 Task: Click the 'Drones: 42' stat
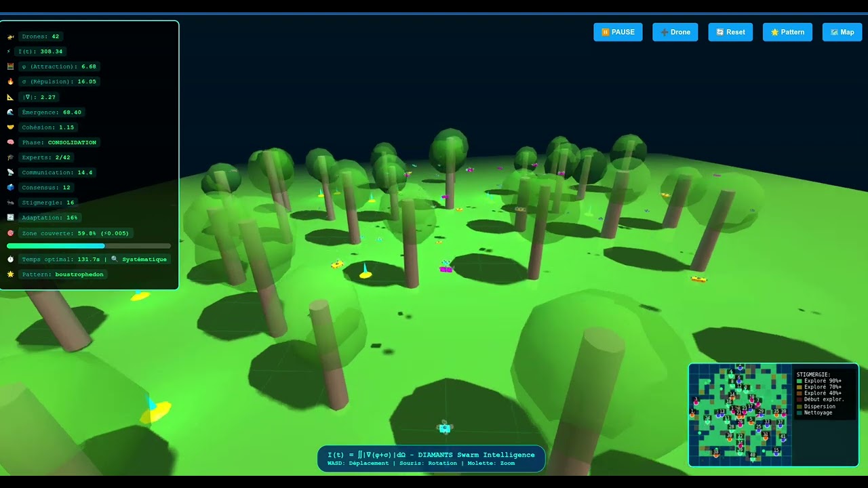click(x=40, y=37)
